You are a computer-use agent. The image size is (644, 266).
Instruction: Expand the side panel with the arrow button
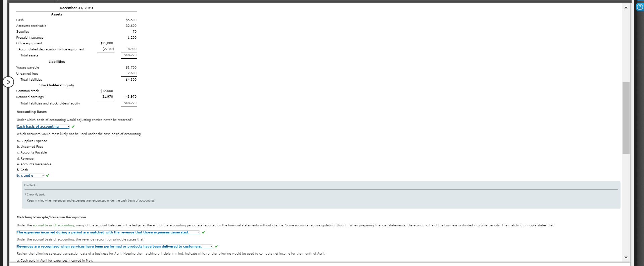pyautogui.click(x=8, y=82)
